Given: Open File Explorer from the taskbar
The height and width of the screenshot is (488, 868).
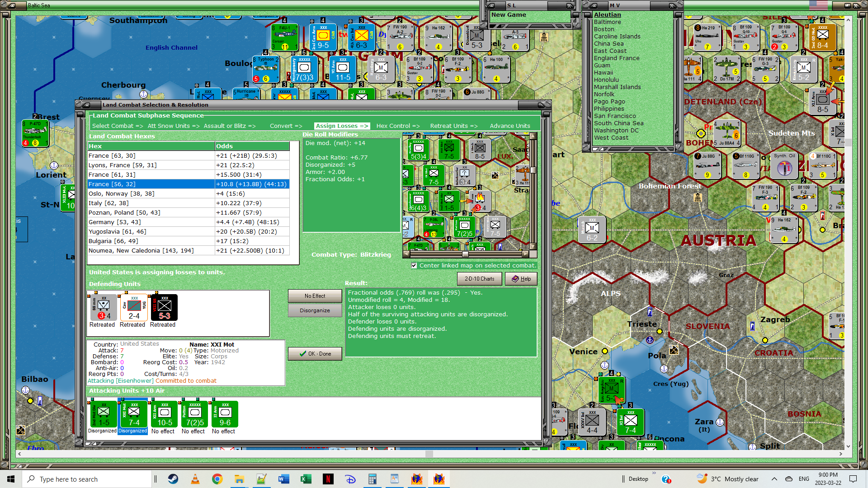Looking at the screenshot, I should tap(239, 479).
